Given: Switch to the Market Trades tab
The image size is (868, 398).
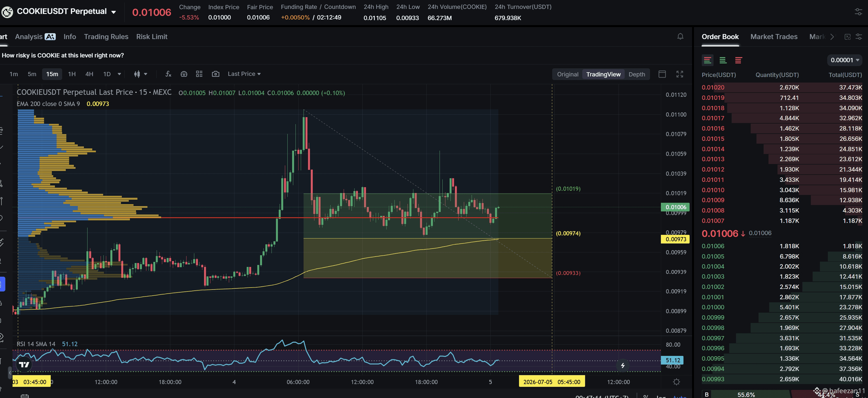Looking at the screenshot, I should 774,37.
